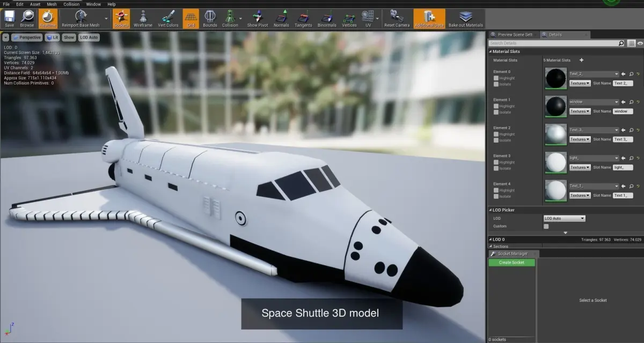Check Isolate for Element 4
This screenshot has height=343, width=644.
coord(496,196)
